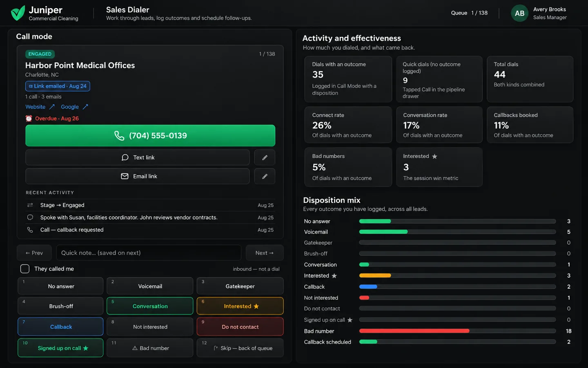The width and height of the screenshot is (588, 368).
Task: Edit the Email link message pencil
Action: (265, 176)
